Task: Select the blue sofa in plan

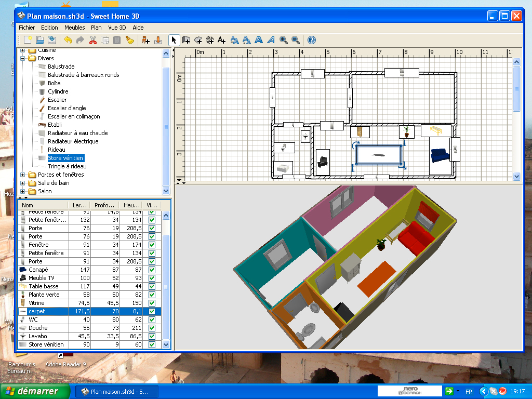Action: click(440, 155)
